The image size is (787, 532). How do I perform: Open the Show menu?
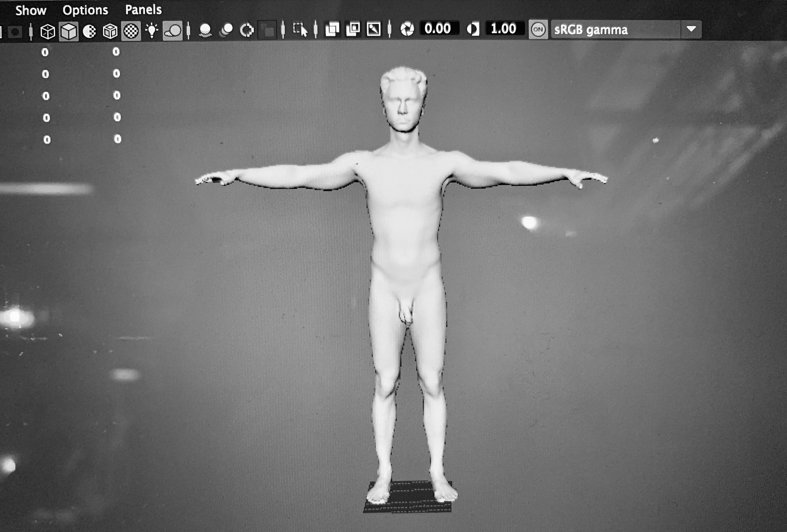(x=31, y=10)
